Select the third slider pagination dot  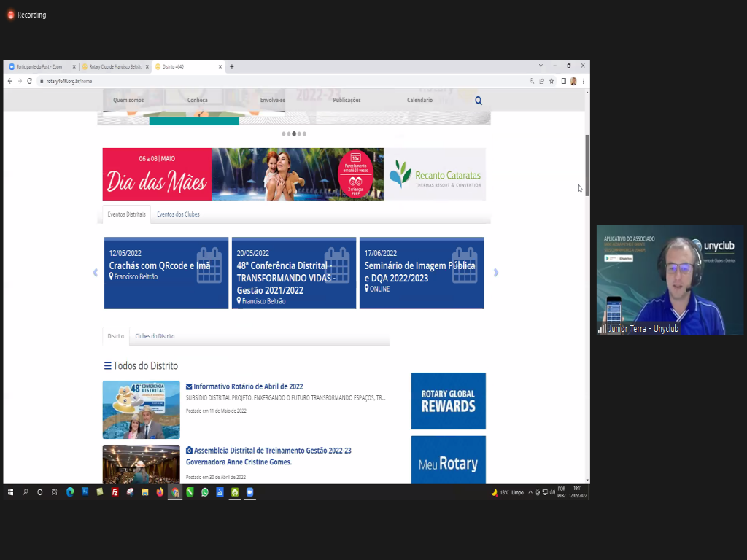pyautogui.click(x=294, y=134)
